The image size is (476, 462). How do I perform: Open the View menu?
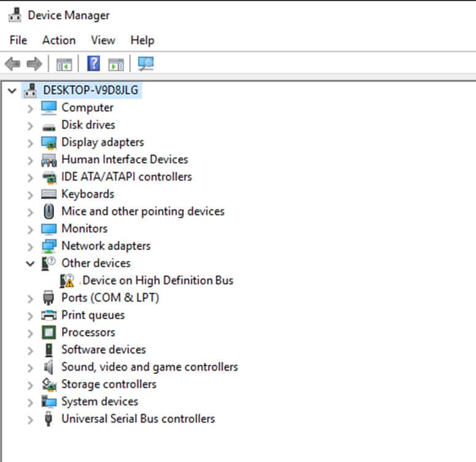point(103,40)
